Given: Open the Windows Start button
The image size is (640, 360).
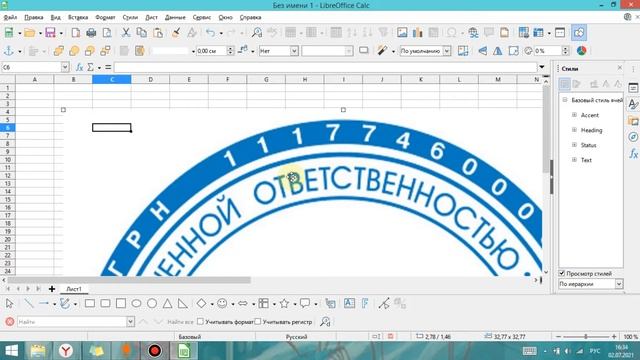Looking at the screenshot, I should point(11,351).
